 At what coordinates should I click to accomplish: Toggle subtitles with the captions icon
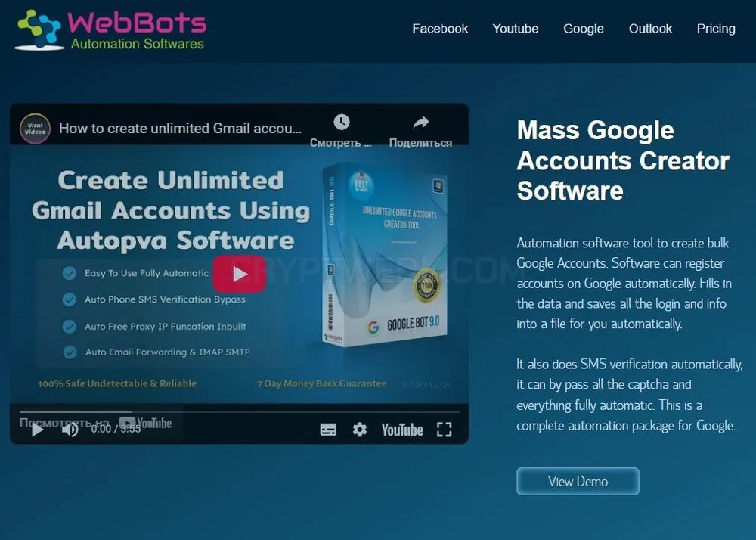click(x=328, y=429)
